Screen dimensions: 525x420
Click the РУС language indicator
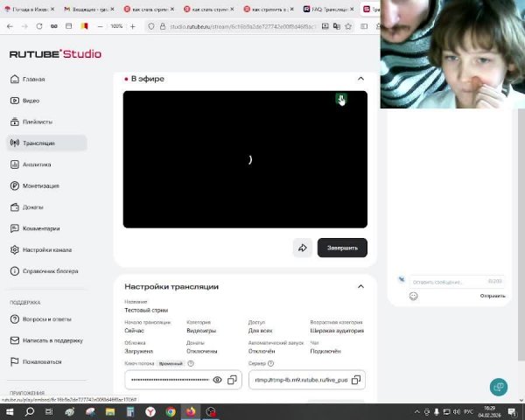click(x=468, y=411)
